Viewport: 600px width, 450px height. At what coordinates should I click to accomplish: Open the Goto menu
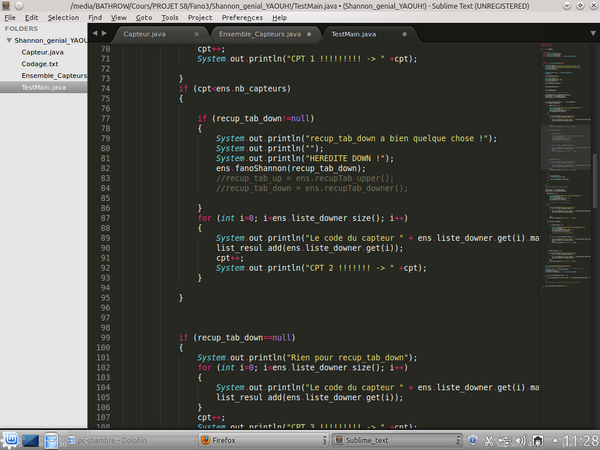click(144, 17)
